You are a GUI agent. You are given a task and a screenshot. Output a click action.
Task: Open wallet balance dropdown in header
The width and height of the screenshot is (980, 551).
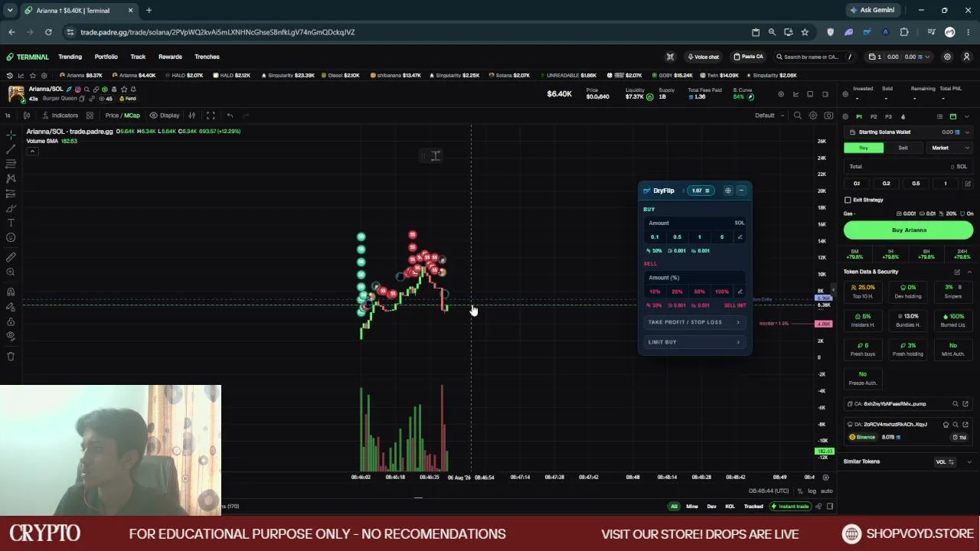899,57
